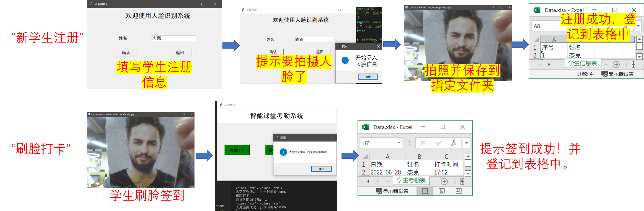This screenshot has width=644, height=211.
Task: Click the Enter checkmark formula bar icon
Action: [x=438, y=143]
